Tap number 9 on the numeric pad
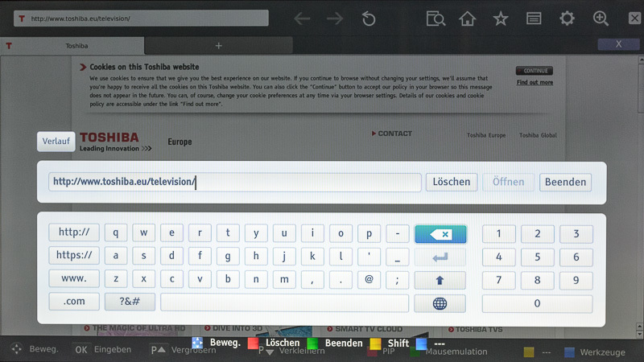Screen dimensions: 644x362 click(x=576, y=280)
